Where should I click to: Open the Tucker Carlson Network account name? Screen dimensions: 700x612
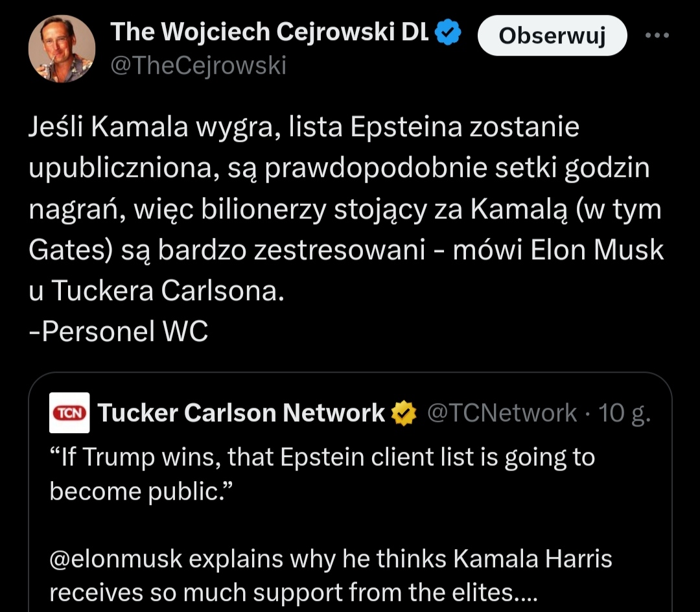click(x=241, y=413)
